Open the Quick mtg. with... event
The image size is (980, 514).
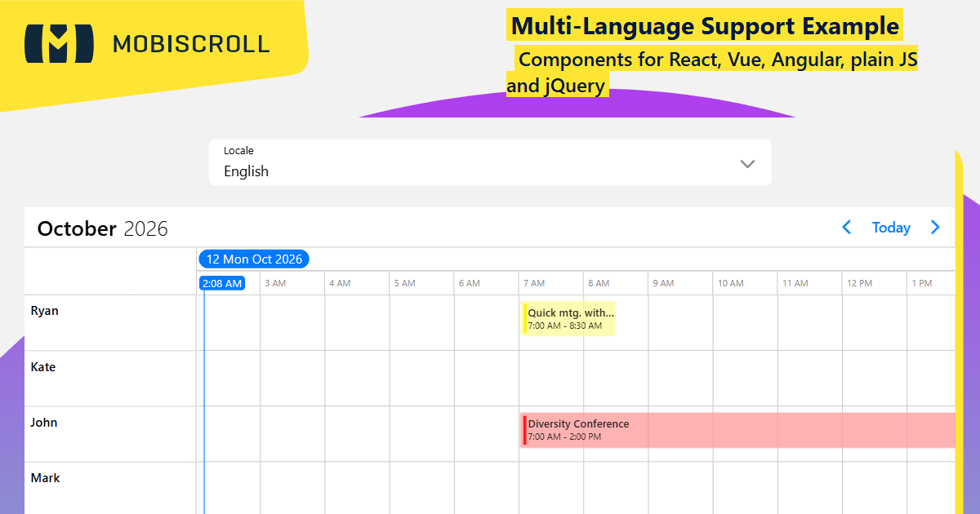click(568, 318)
